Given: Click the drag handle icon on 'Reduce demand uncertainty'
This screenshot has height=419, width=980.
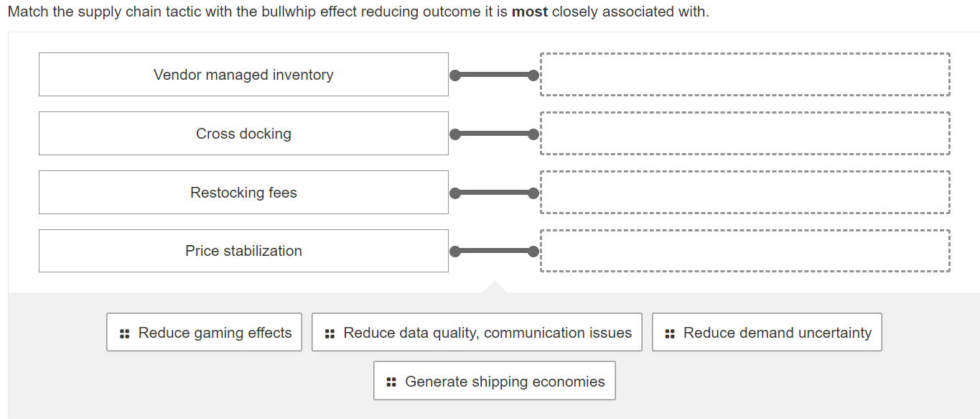Looking at the screenshot, I should tap(669, 332).
